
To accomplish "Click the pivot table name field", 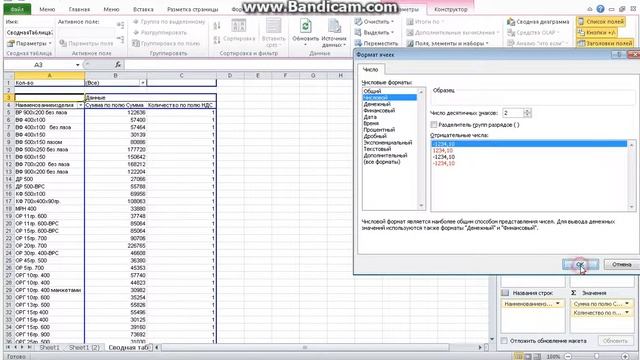I will [x=29, y=32].
